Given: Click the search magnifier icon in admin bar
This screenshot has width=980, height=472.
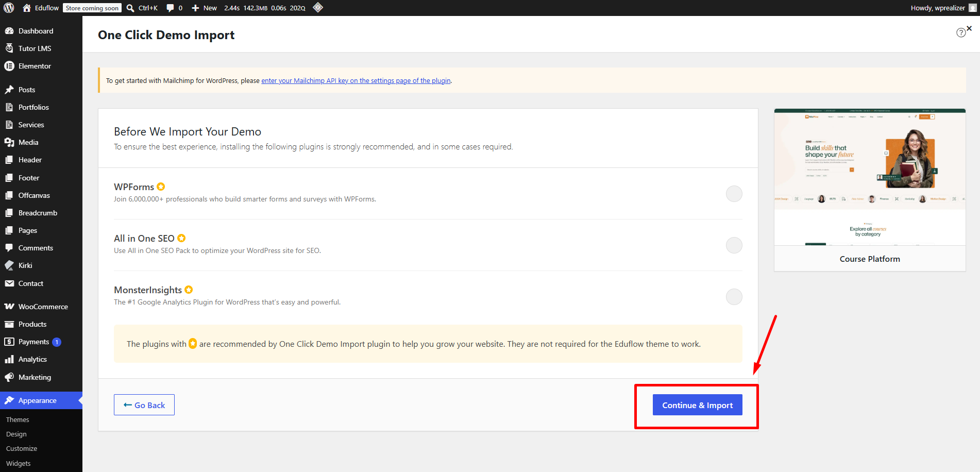Looking at the screenshot, I should pos(130,8).
